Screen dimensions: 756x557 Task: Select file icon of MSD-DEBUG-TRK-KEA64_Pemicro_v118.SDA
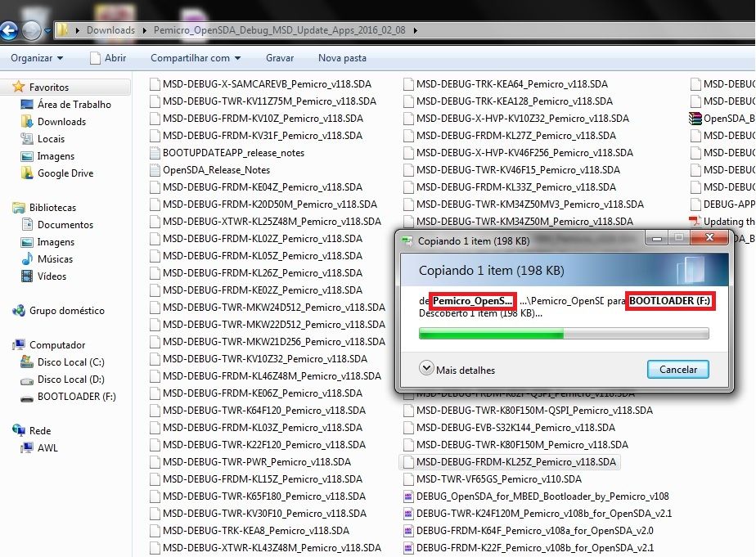click(408, 84)
